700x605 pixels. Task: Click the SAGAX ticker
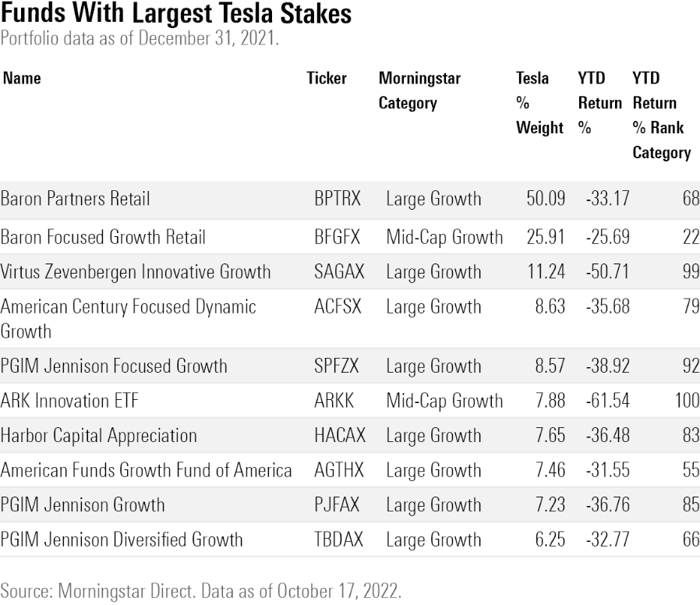(338, 271)
